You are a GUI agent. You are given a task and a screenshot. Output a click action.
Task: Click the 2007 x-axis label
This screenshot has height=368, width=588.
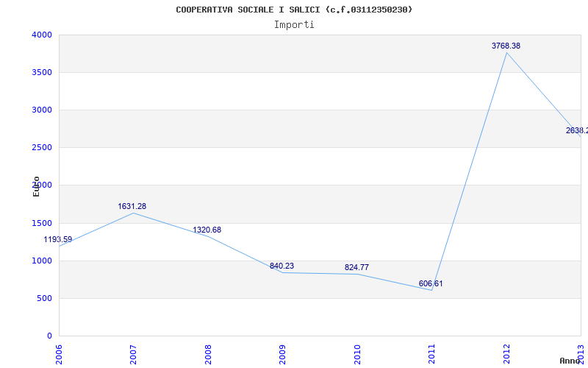[x=133, y=355]
